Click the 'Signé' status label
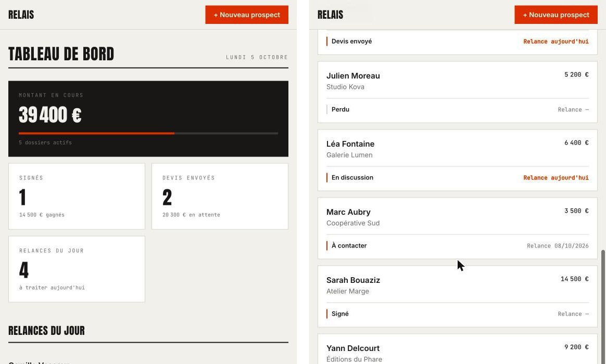606x364 pixels. 340,314
